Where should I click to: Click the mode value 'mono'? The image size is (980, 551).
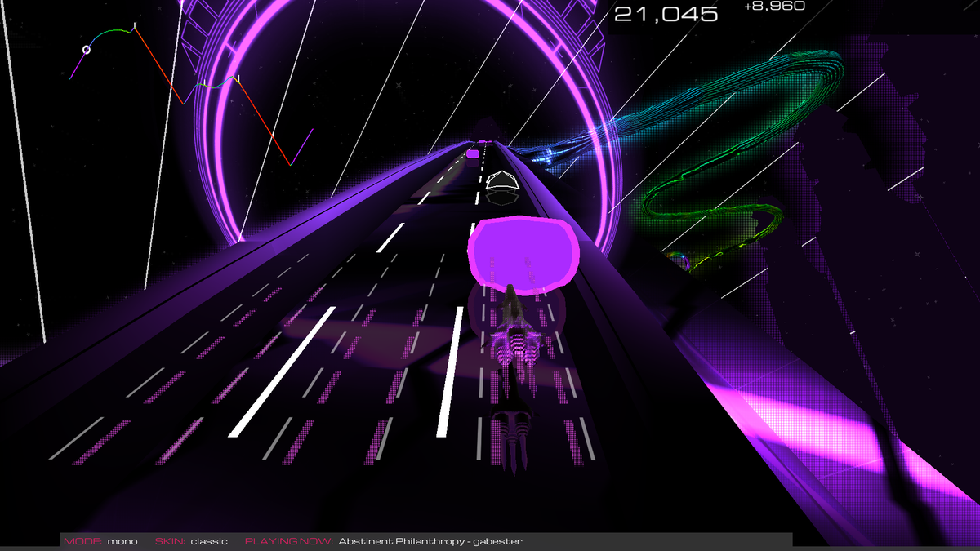click(122, 541)
